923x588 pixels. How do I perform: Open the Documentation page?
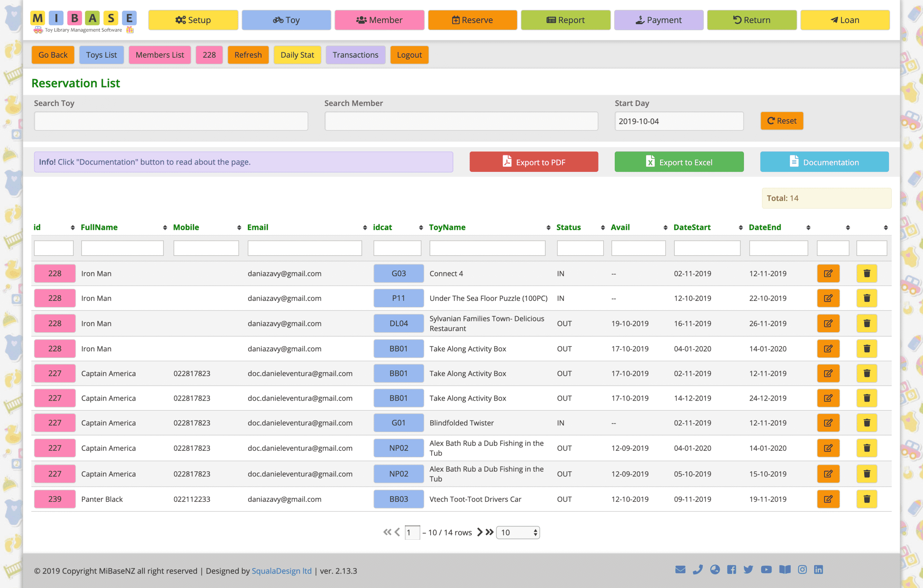pyautogui.click(x=825, y=162)
